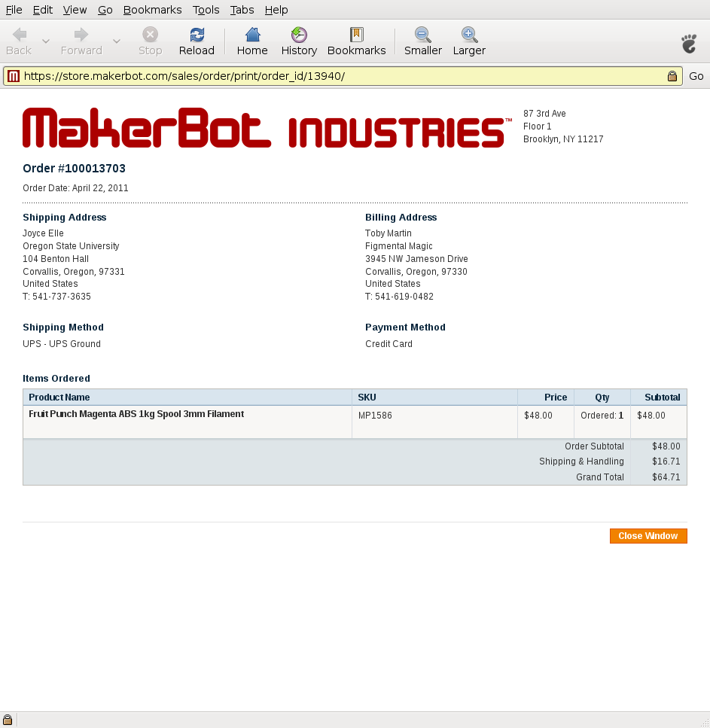The image size is (710, 728).
Task: Click the MakerBot Industries logo
Action: 267,128
